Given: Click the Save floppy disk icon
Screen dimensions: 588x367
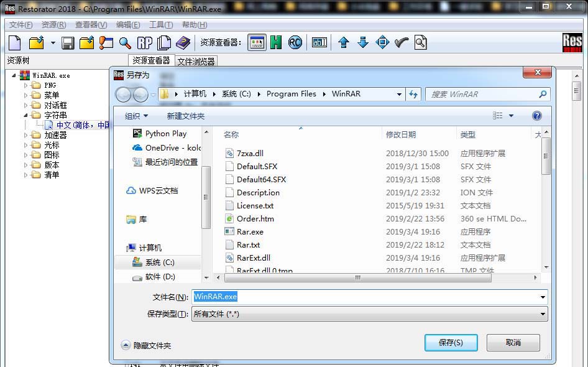Looking at the screenshot, I should [x=68, y=43].
